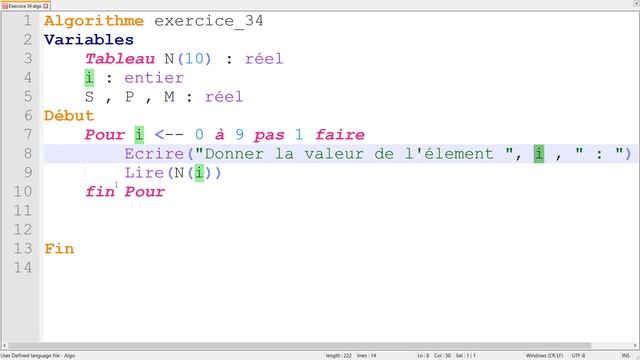Click line number 10 in the margin

click(x=22, y=191)
